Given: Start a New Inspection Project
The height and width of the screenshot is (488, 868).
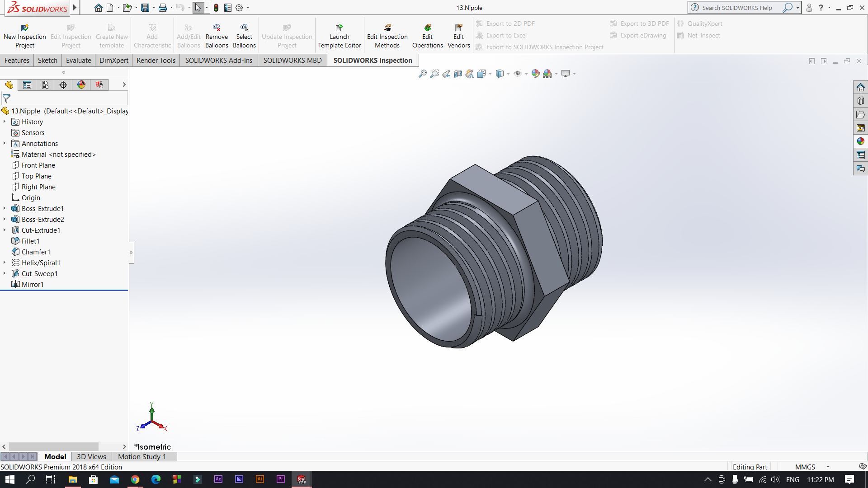Looking at the screenshot, I should (x=24, y=36).
